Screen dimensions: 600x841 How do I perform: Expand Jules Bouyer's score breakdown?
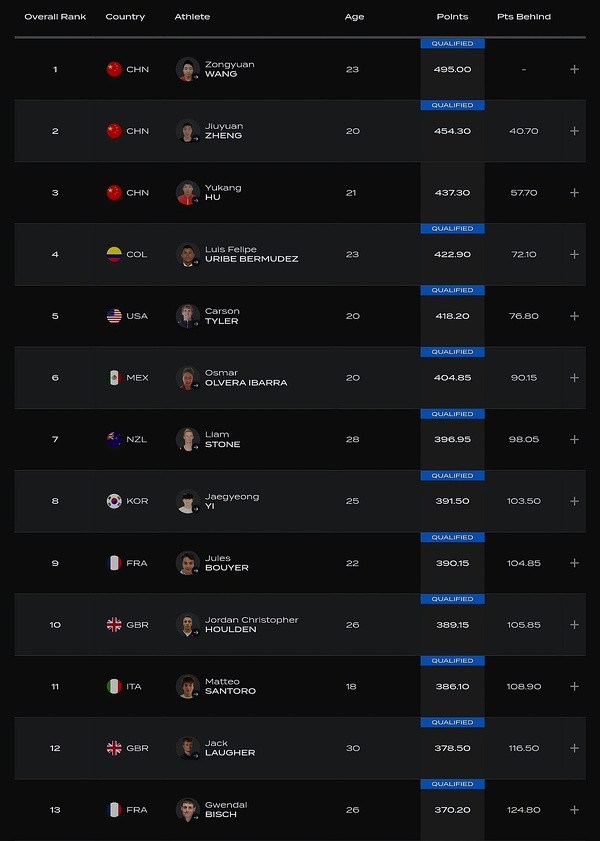coord(574,563)
